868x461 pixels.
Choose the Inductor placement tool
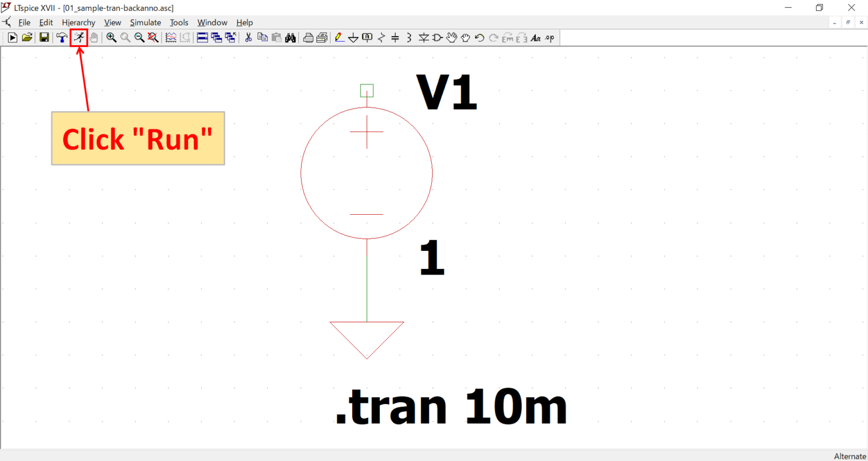pyautogui.click(x=409, y=37)
